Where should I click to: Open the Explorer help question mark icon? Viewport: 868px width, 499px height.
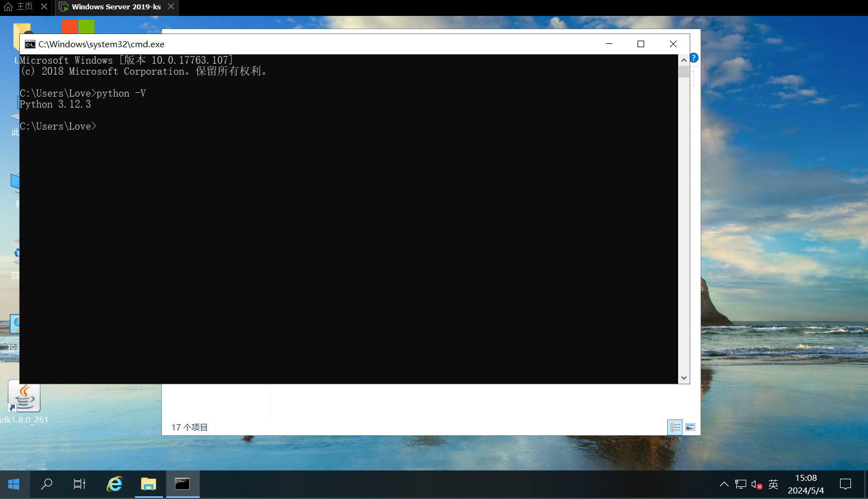[x=694, y=58]
